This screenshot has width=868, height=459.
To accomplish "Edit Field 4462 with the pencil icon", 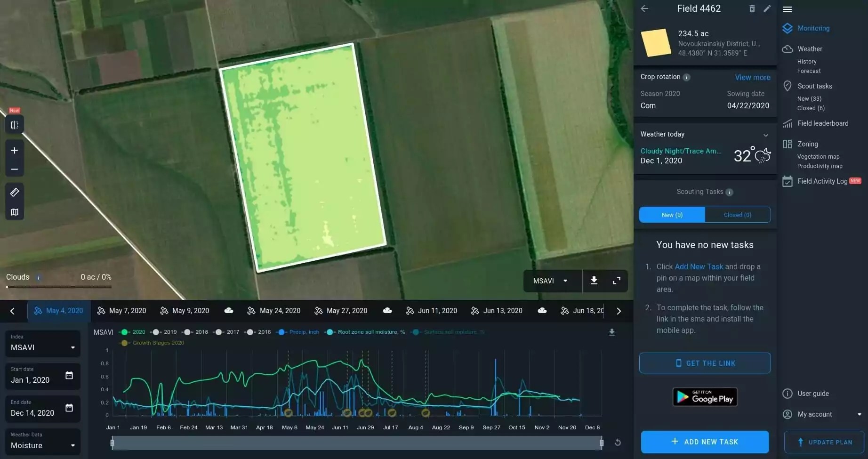I will tap(768, 8).
